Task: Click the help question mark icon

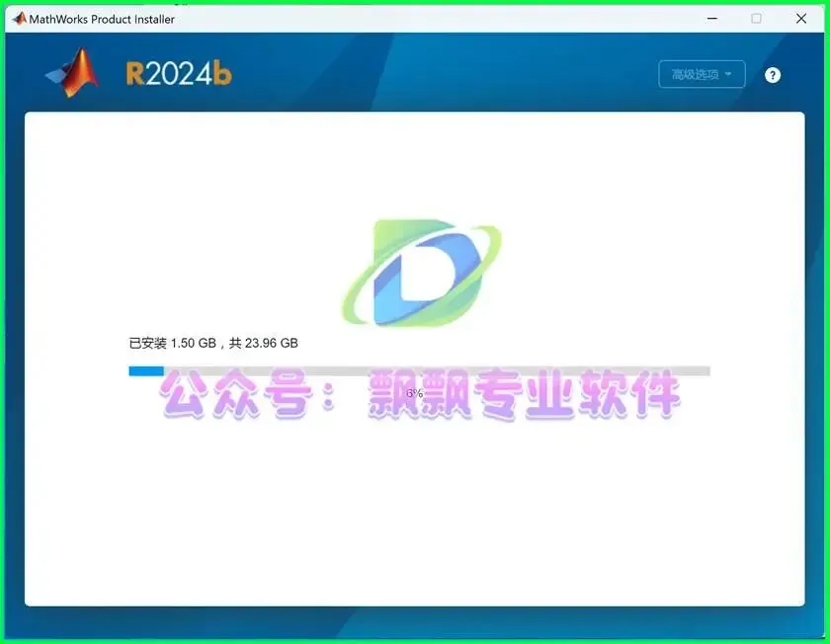Action: coord(773,75)
